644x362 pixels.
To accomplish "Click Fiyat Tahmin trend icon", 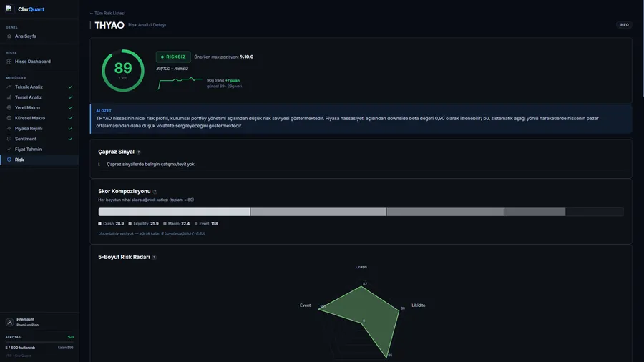I will [x=9, y=149].
